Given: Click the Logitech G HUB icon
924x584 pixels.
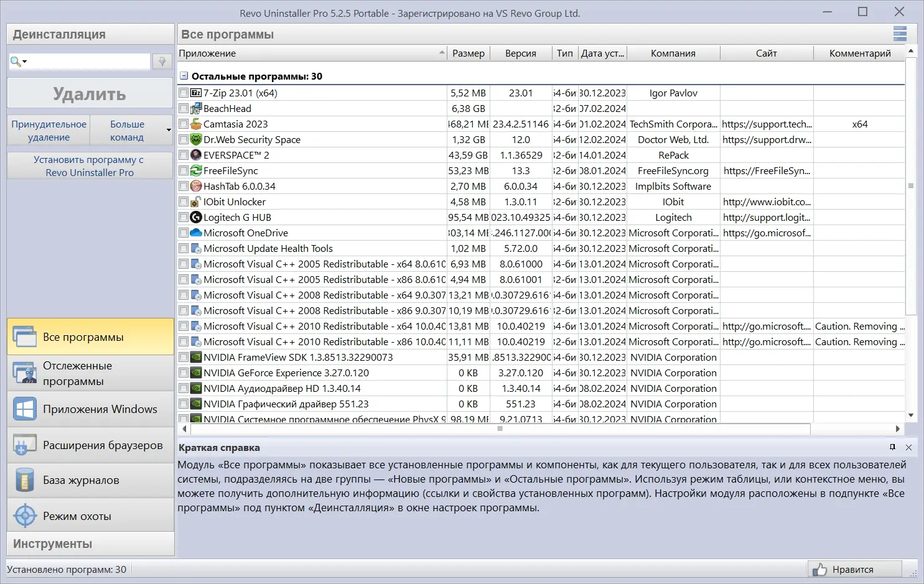Looking at the screenshot, I should coord(196,217).
